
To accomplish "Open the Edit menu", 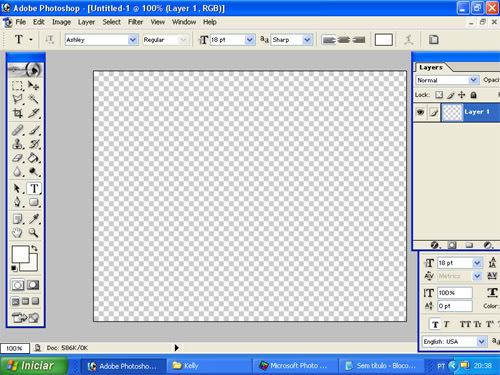I will click(x=38, y=22).
